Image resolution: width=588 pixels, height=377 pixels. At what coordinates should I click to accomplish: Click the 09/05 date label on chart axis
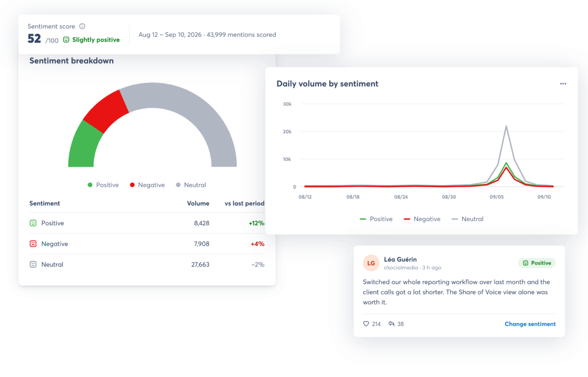496,197
